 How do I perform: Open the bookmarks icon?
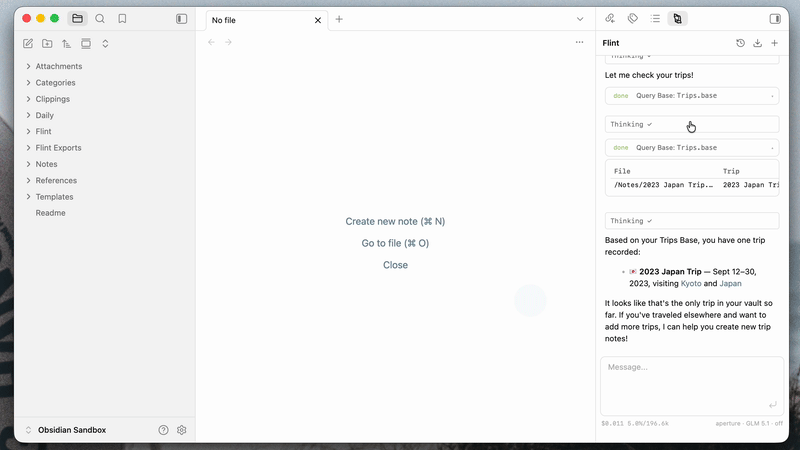pyautogui.click(x=122, y=19)
